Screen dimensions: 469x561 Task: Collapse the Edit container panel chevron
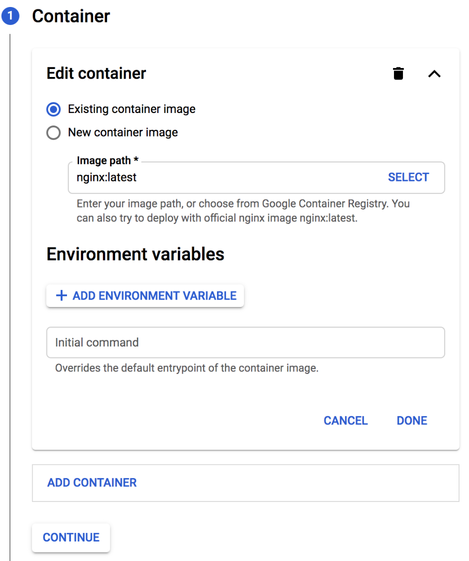click(x=434, y=74)
